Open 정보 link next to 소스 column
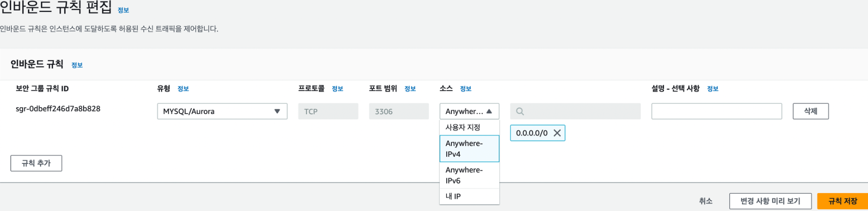Screen dimensions: 868x211 (465, 89)
